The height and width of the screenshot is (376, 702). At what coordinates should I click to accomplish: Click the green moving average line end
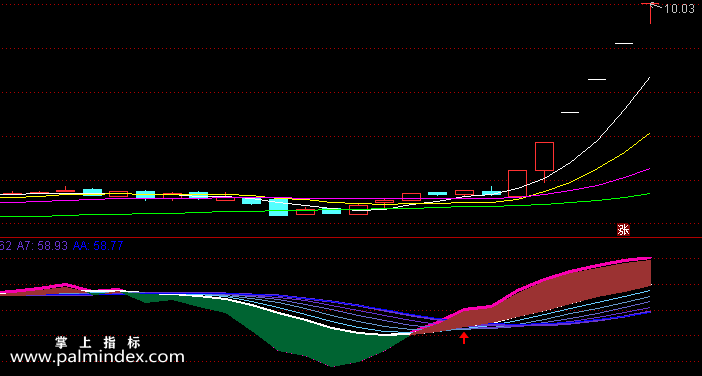click(648, 194)
